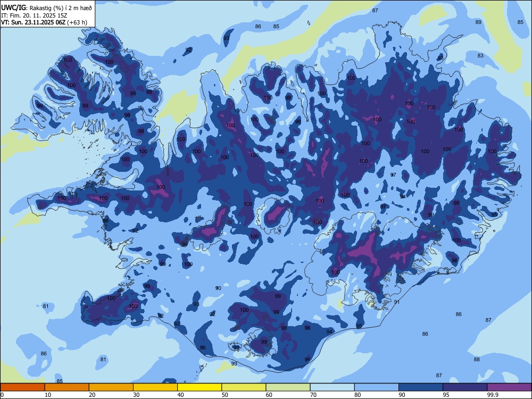Click the light green 60–70 legend swatch
The height and width of the screenshot is (399, 532).
point(288,387)
